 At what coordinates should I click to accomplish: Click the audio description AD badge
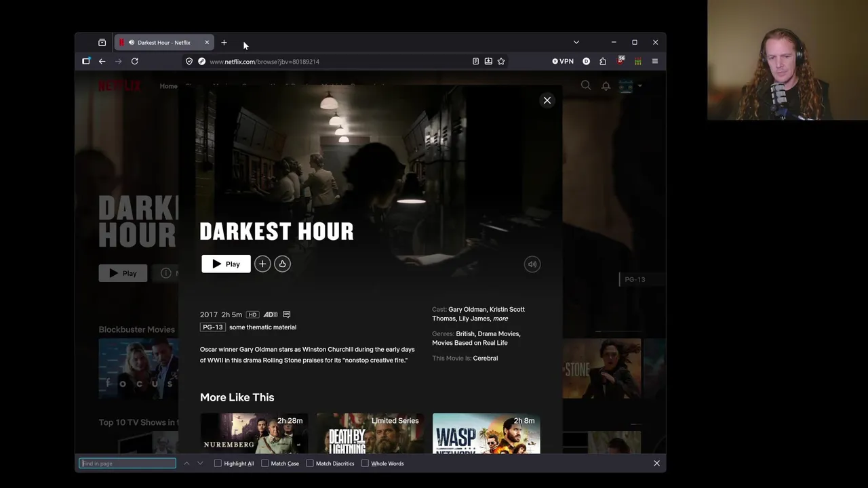click(270, 314)
